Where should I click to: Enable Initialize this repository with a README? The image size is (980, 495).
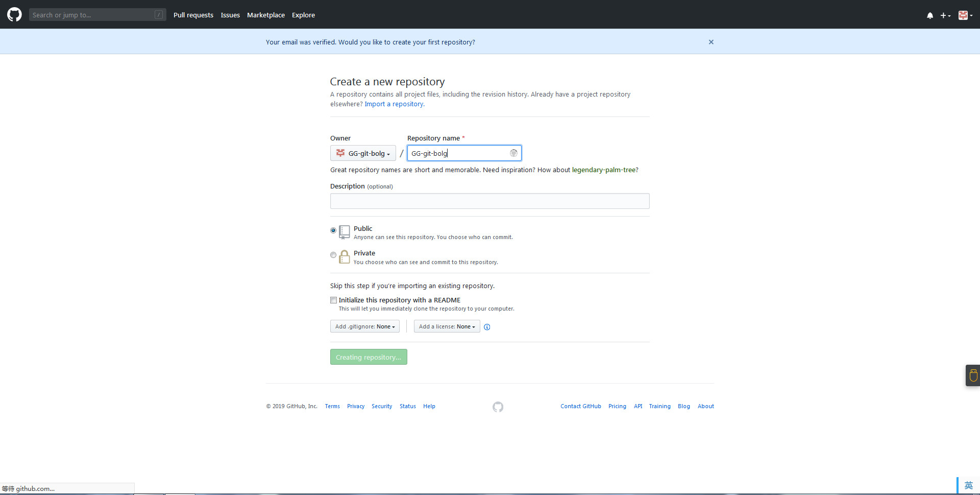coord(333,300)
